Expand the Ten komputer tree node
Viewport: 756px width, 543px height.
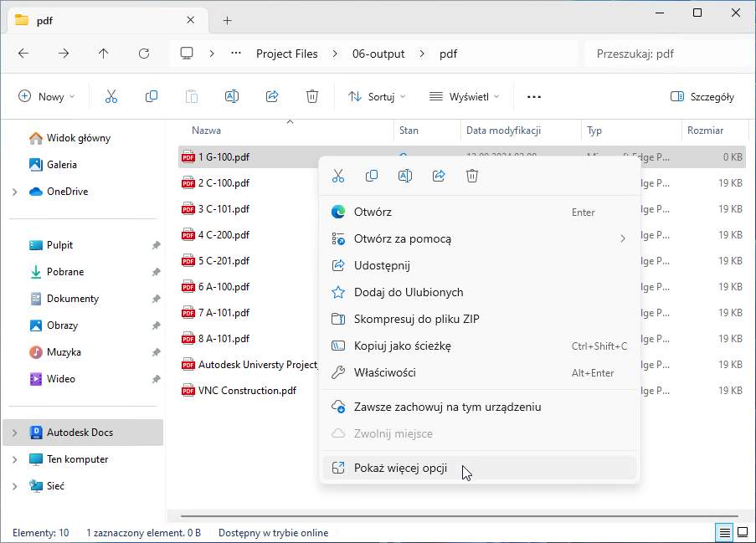[x=14, y=459]
